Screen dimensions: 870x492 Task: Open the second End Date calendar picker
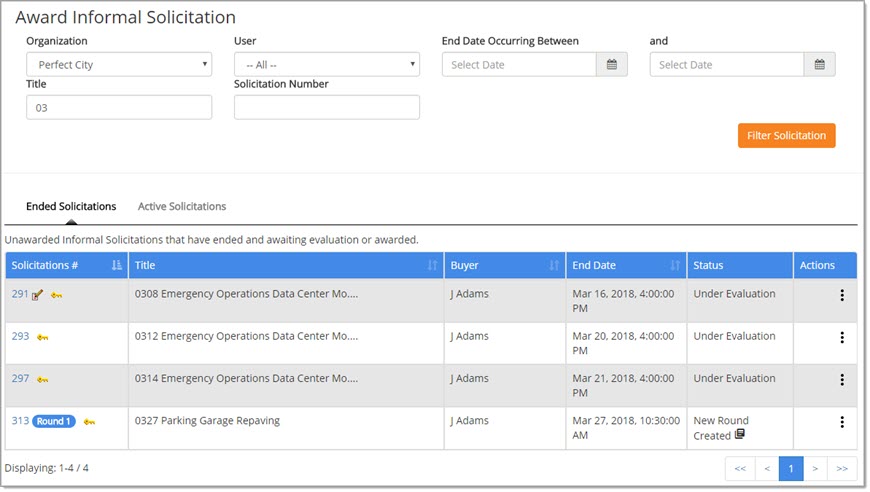coord(819,65)
